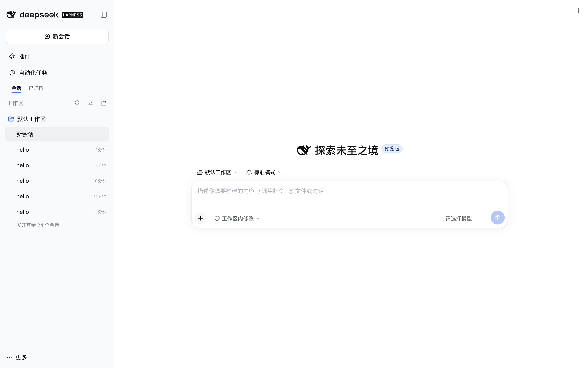Focus the message input field
This screenshot has width=588, height=368.
(x=349, y=191)
